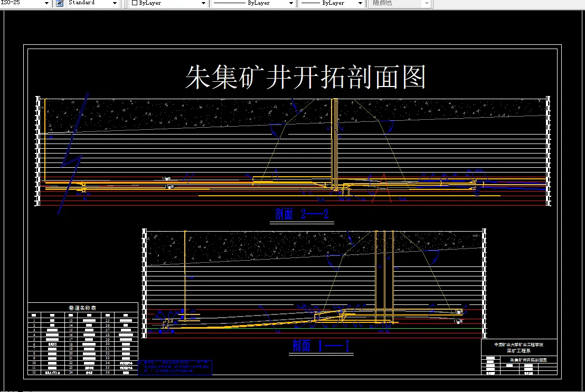Viewport: 585px width, 392px height.
Task: Open the Standard text style dropdown
Action: (x=115, y=3)
